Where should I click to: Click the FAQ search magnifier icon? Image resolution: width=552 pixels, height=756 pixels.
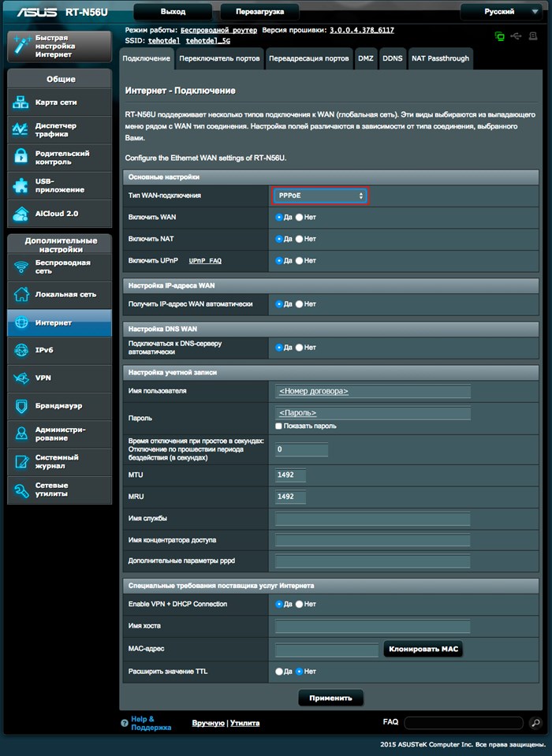click(x=535, y=723)
